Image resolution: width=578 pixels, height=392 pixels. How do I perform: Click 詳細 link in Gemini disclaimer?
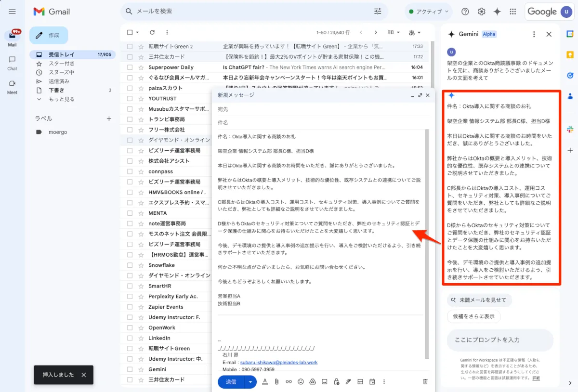coord(536,378)
